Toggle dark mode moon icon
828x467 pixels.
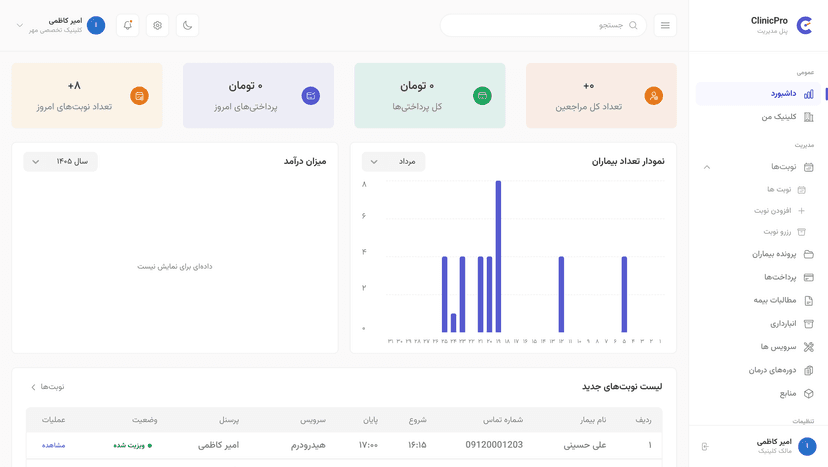(187, 25)
